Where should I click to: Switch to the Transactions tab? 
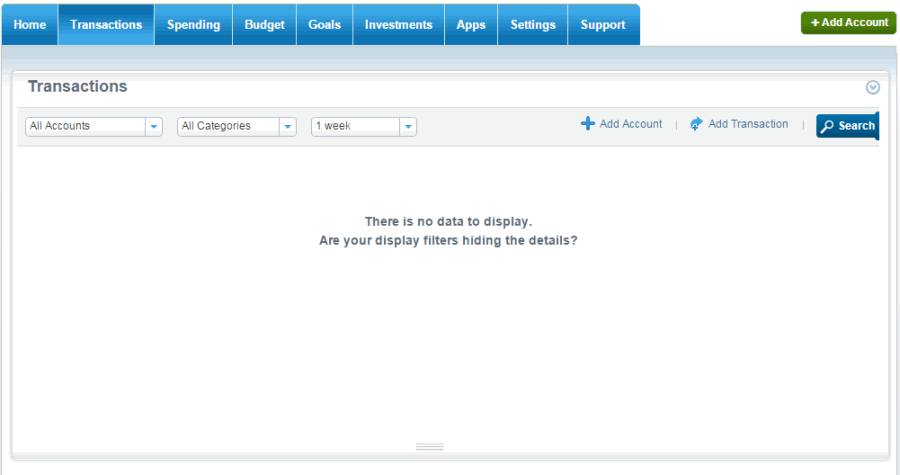coord(106,25)
